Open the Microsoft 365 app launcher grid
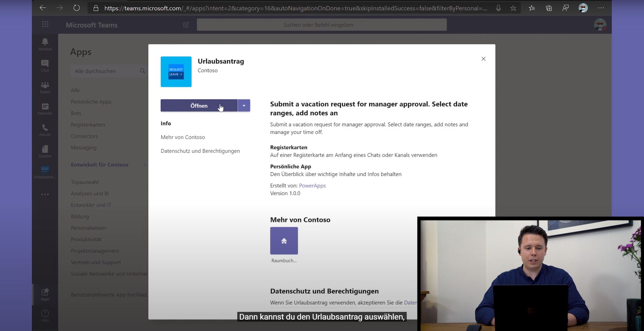The width and height of the screenshot is (644, 331). (45, 24)
